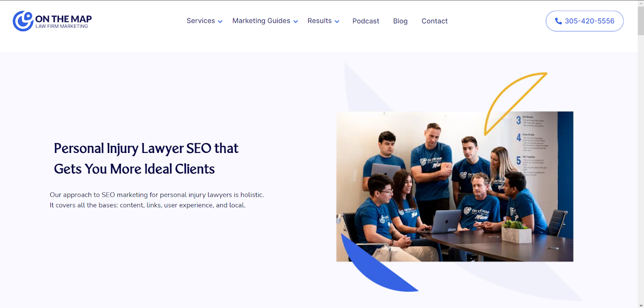Click the phone handset icon
Viewport: 644px width, 308px height.
(558, 21)
